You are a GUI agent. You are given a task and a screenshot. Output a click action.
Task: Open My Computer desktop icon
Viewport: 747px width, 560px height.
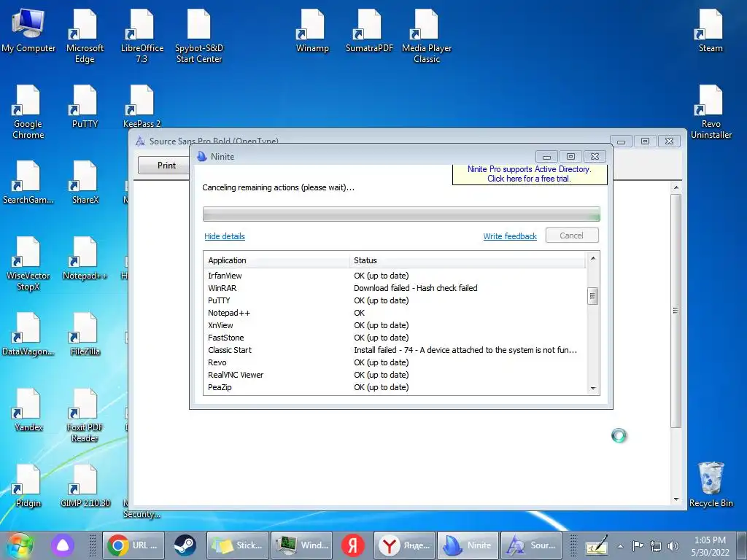[x=28, y=31]
